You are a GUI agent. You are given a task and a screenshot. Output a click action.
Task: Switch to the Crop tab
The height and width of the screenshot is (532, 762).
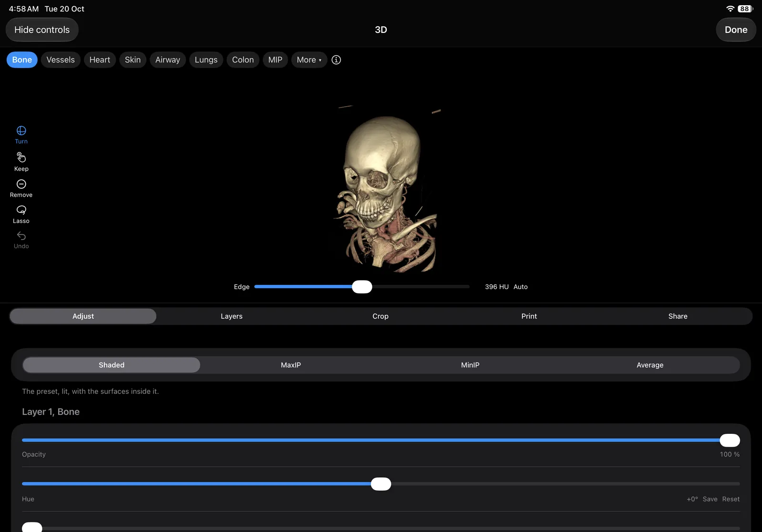coord(381,316)
